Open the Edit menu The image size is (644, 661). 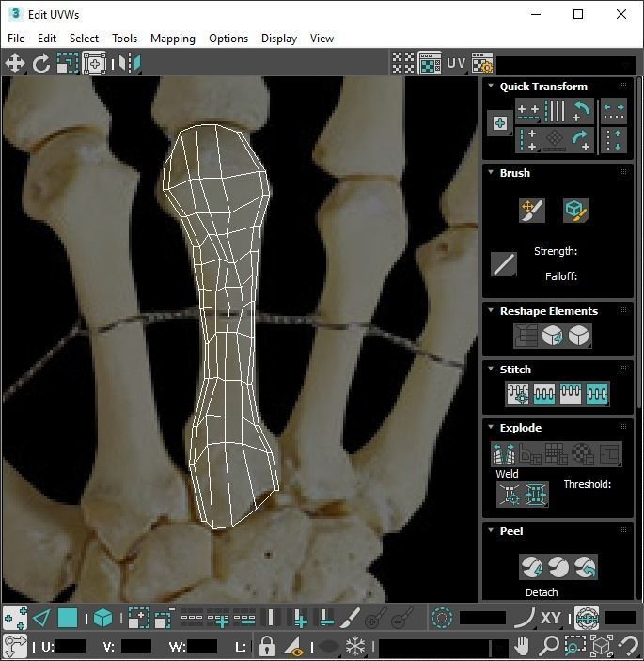(x=47, y=39)
